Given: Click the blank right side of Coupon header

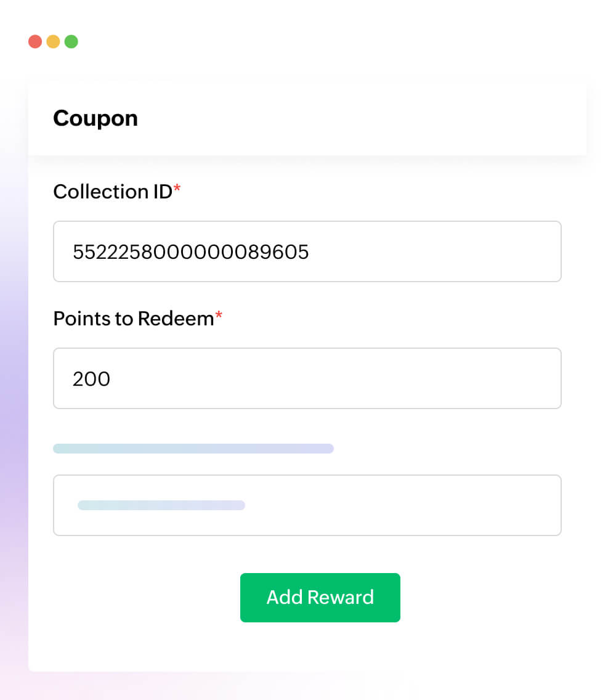Looking at the screenshot, I should point(431,118).
